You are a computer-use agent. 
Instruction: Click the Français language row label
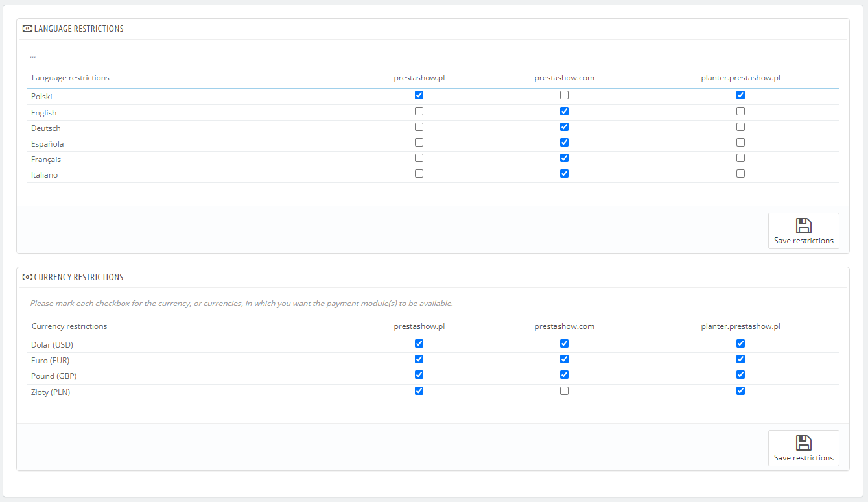46,160
